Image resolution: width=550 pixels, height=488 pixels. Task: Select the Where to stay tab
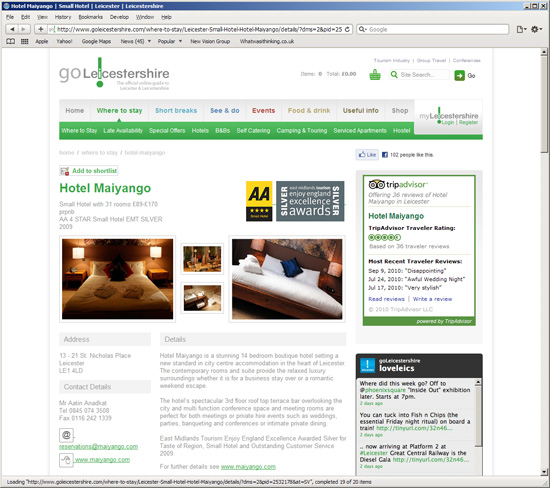[x=119, y=111]
